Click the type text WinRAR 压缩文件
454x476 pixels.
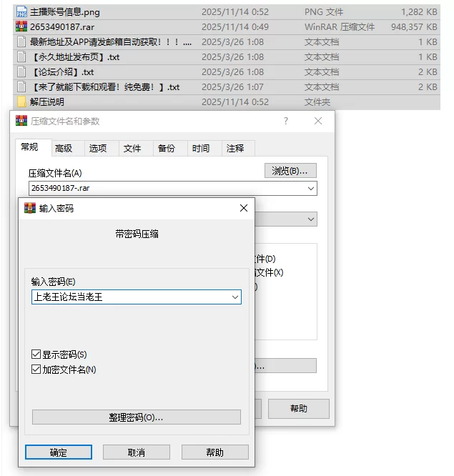pos(340,27)
